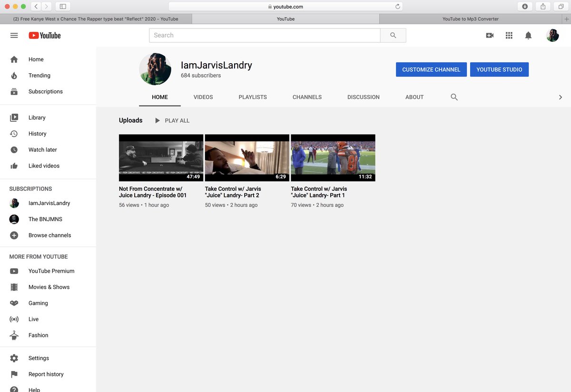Viewport: 571px width, 392px height.
Task: Select the channel HOME tab
Action: pyautogui.click(x=160, y=97)
